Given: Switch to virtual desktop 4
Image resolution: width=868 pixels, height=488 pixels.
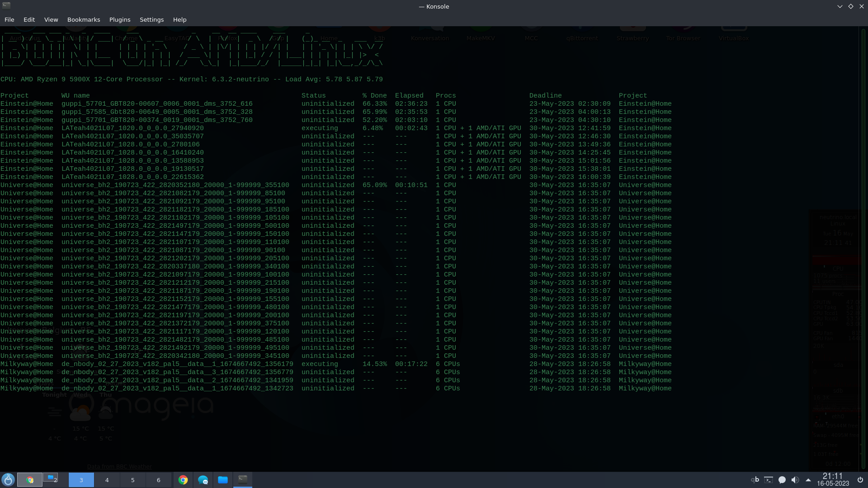Looking at the screenshot, I should pyautogui.click(x=107, y=480).
